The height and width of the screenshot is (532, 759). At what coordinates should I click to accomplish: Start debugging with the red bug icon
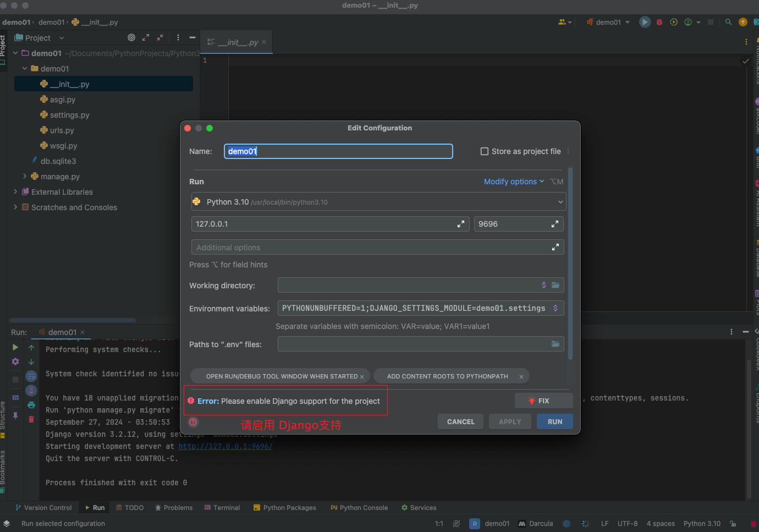[659, 22]
